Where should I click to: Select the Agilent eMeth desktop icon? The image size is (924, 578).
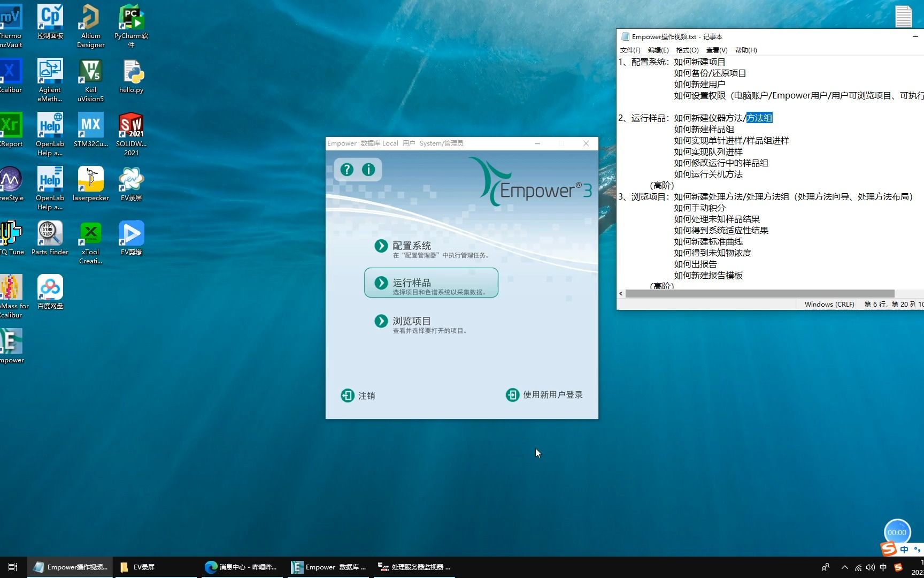pos(50,80)
